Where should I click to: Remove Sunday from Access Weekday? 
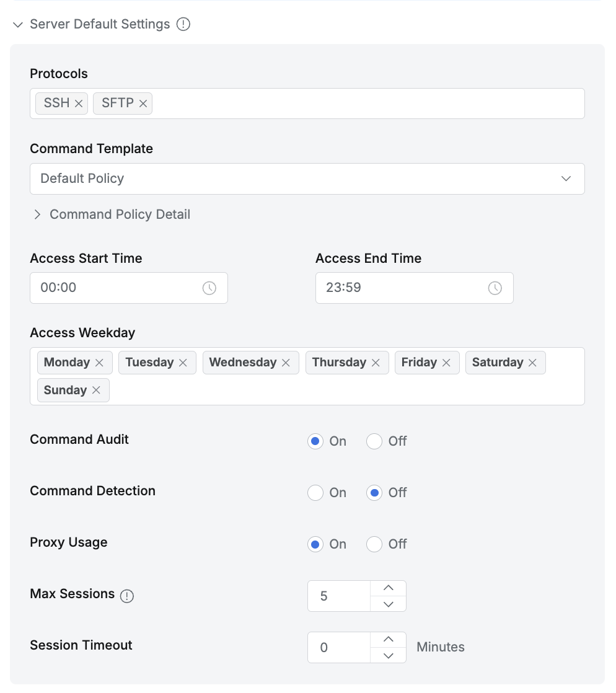click(x=96, y=391)
